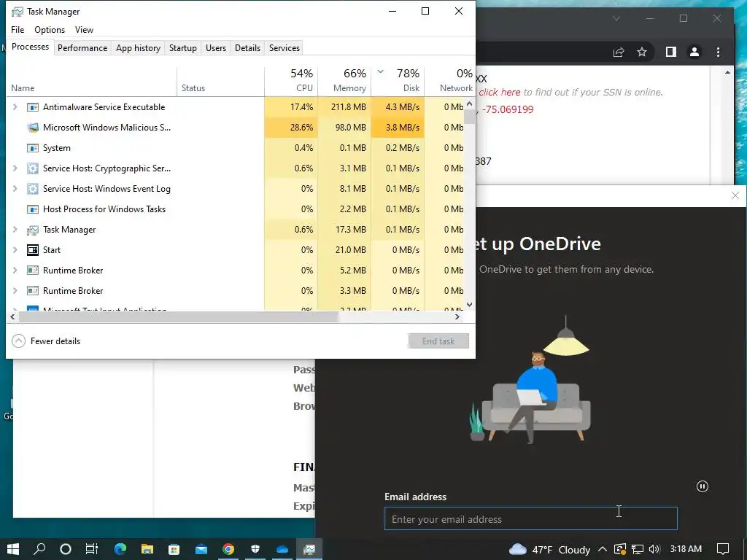Viewport: 747px width, 560px height.
Task: Click the Windows Event Log gear icon
Action: point(32,189)
